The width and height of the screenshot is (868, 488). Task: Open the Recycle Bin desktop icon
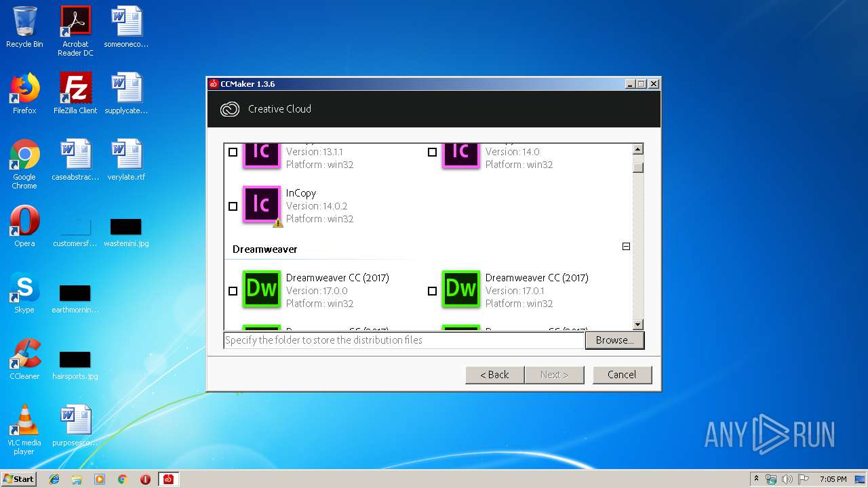(x=24, y=27)
